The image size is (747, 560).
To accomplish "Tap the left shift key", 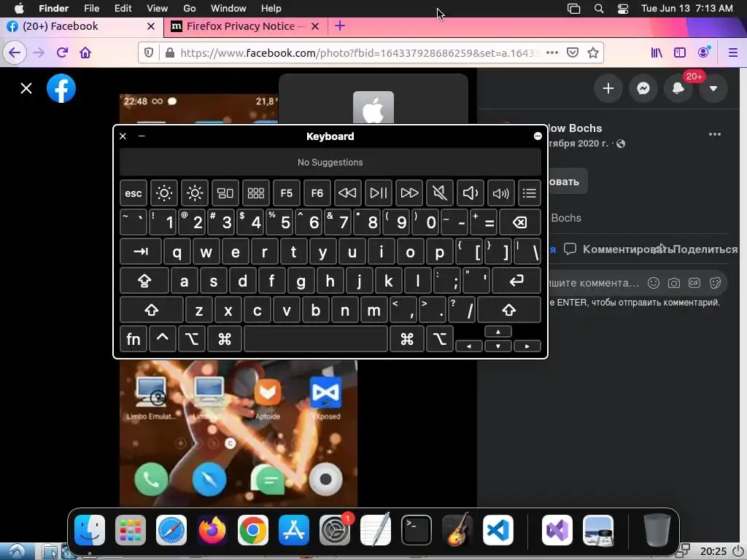I will click(x=152, y=310).
